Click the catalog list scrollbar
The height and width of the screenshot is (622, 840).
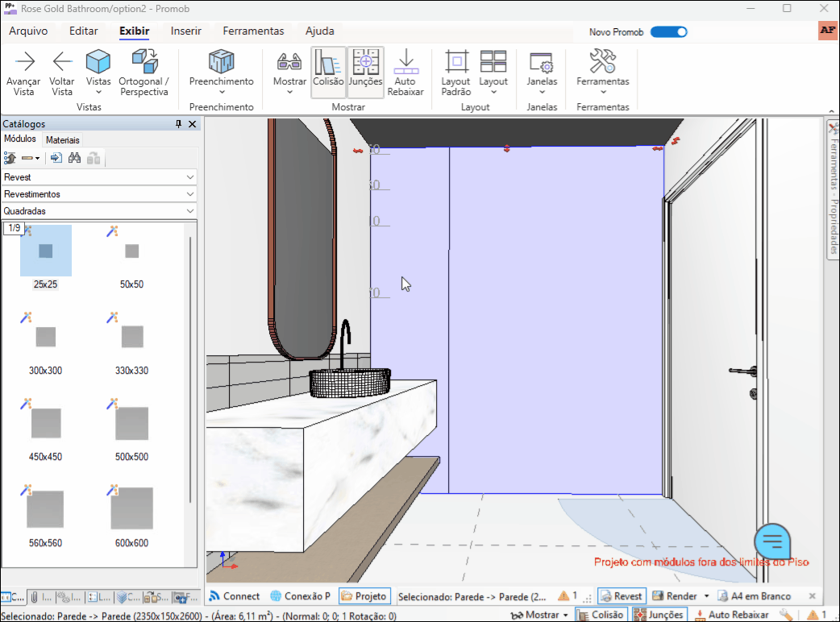[190, 369]
